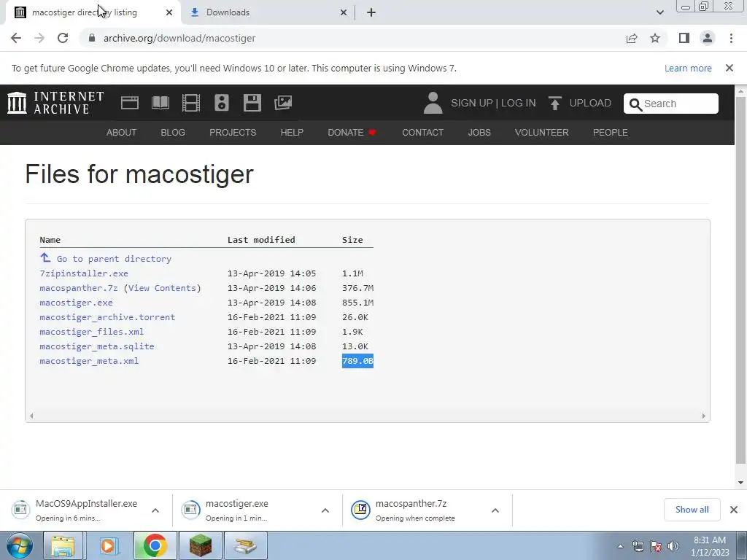The image size is (747, 560).
Task: Open the tab search dropdown arrow
Action: (x=659, y=12)
